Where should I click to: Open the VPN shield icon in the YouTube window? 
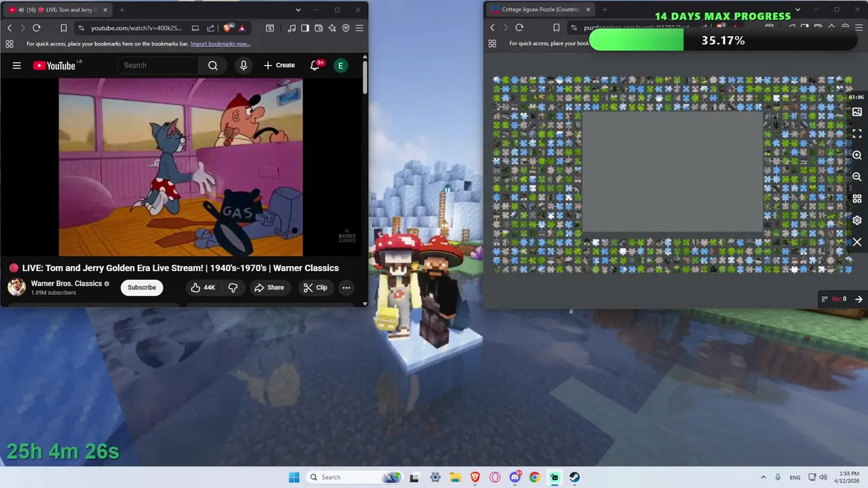tap(346, 28)
